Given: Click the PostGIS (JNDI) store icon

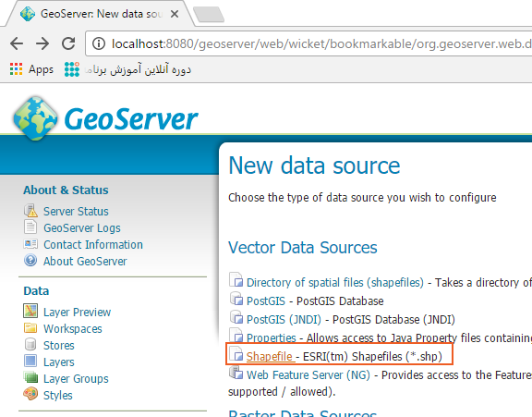Looking at the screenshot, I should click(x=236, y=317).
